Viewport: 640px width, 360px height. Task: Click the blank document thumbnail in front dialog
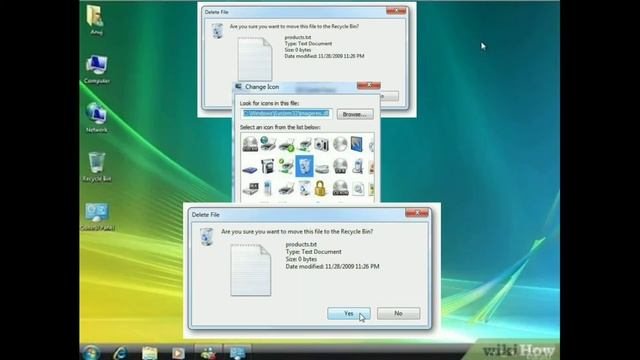(251, 270)
